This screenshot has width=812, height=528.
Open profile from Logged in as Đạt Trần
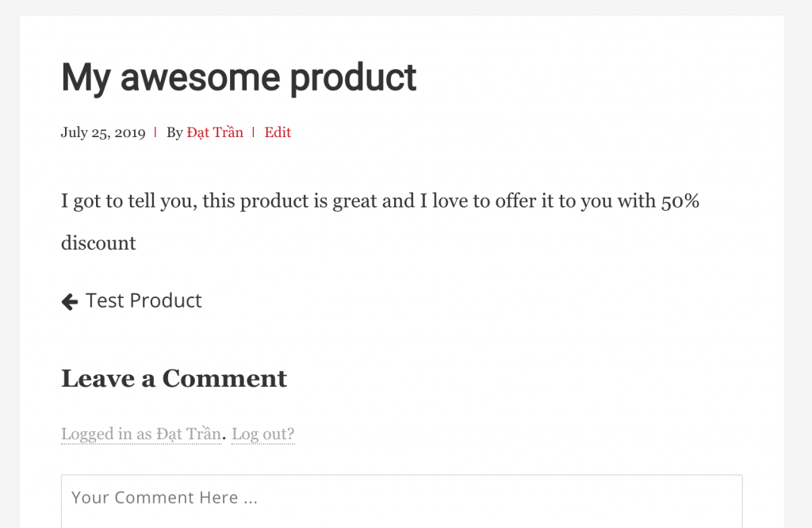pos(141,434)
